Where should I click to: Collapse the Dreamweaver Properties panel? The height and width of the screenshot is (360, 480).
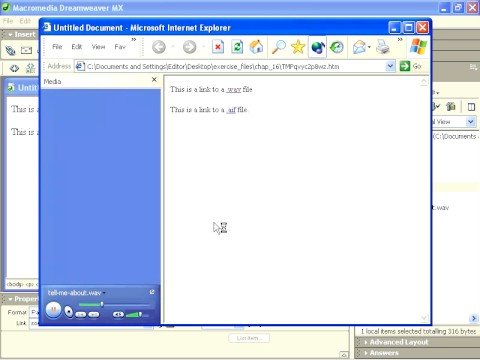[10, 299]
